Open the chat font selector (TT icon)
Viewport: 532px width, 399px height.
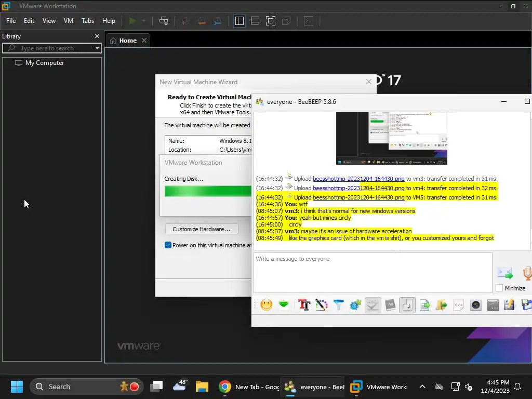pyautogui.click(x=304, y=304)
